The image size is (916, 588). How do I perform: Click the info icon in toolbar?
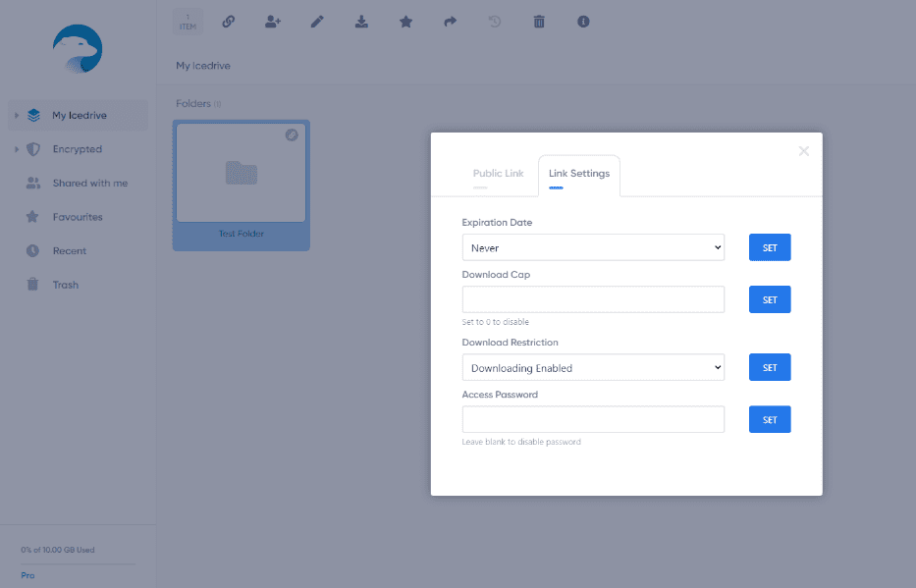[x=583, y=22]
